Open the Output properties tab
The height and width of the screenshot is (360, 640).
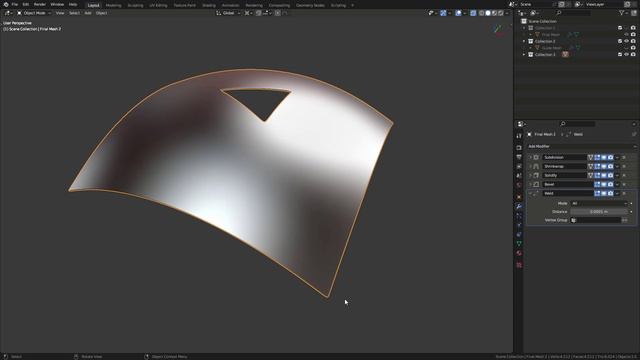[x=519, y=157]
